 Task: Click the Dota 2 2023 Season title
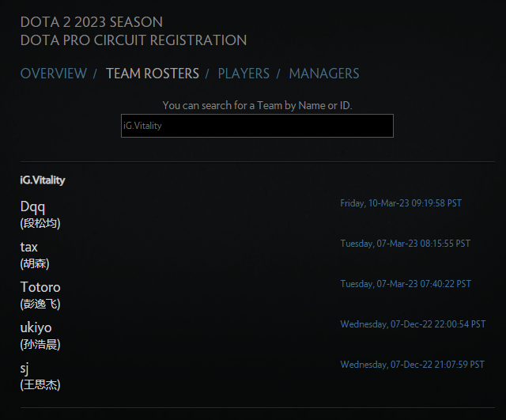92,21
